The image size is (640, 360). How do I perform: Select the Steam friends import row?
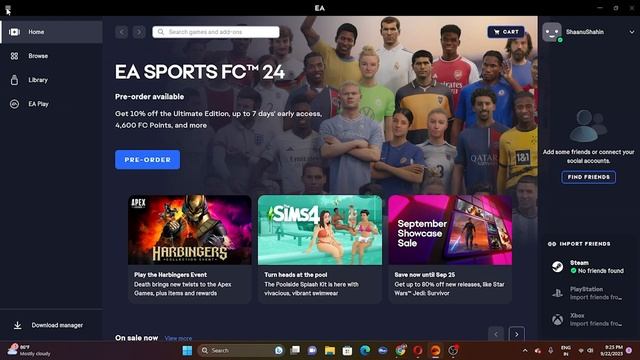click(588, 267)
